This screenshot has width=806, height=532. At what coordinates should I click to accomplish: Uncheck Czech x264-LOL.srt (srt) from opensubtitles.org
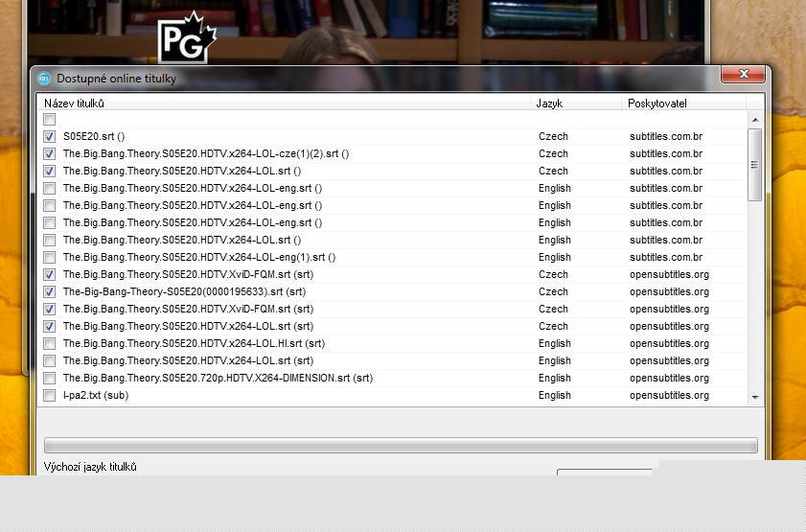49,327
